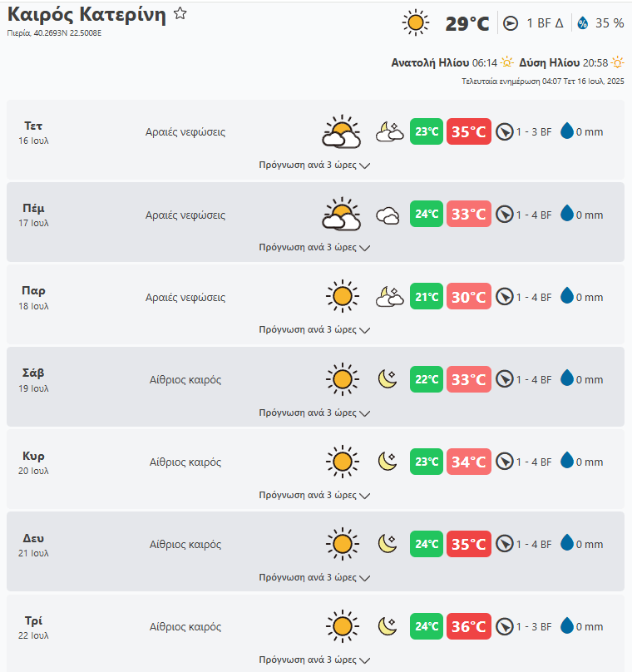Click the Κυρ 20 Ιουλ sunny day icon
This screenshot has height=672, width=632.
(x=341, y=462)
